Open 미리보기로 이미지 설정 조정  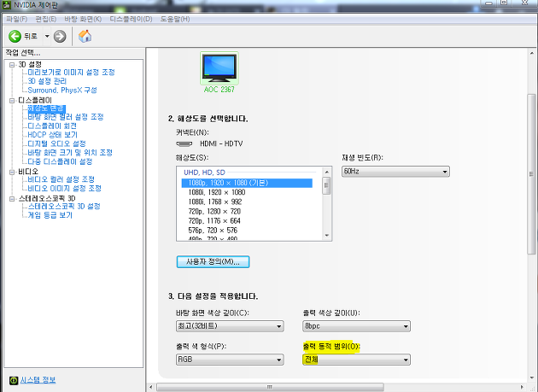[71, 72]
